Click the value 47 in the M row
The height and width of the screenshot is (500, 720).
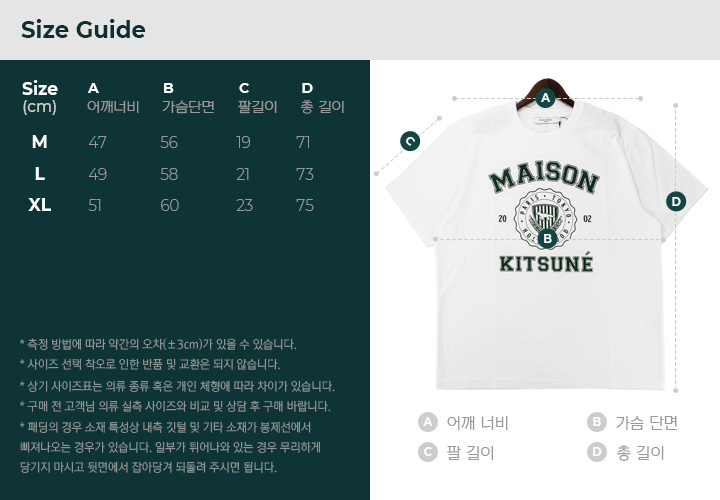tap(97, 142)
